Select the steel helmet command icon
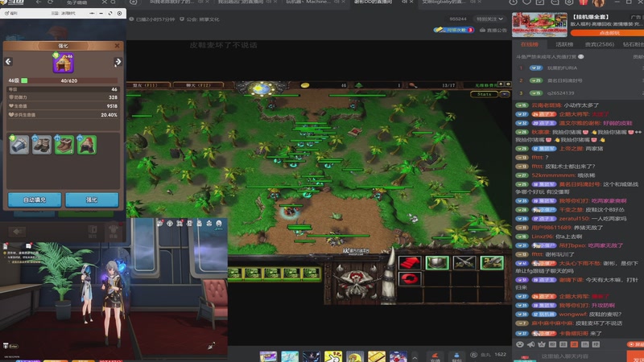 [437, 262]
